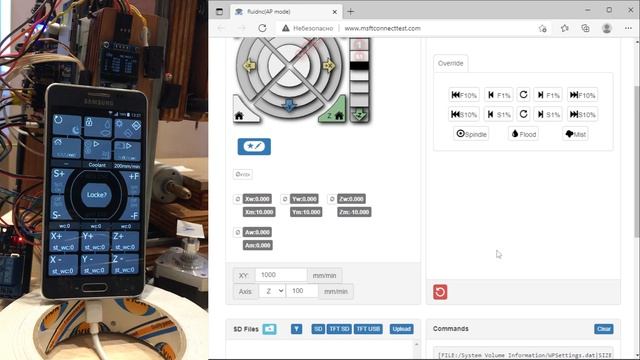Zero the Aw work position
This screenshot has width=640, height=360.
coord(238,232)
